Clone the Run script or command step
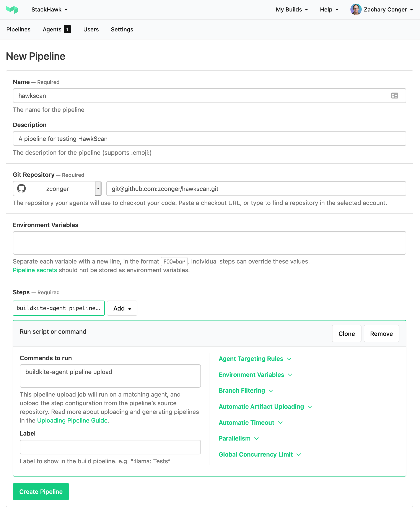This screenshot has height=514, width=420. click(x=347, y=333)
